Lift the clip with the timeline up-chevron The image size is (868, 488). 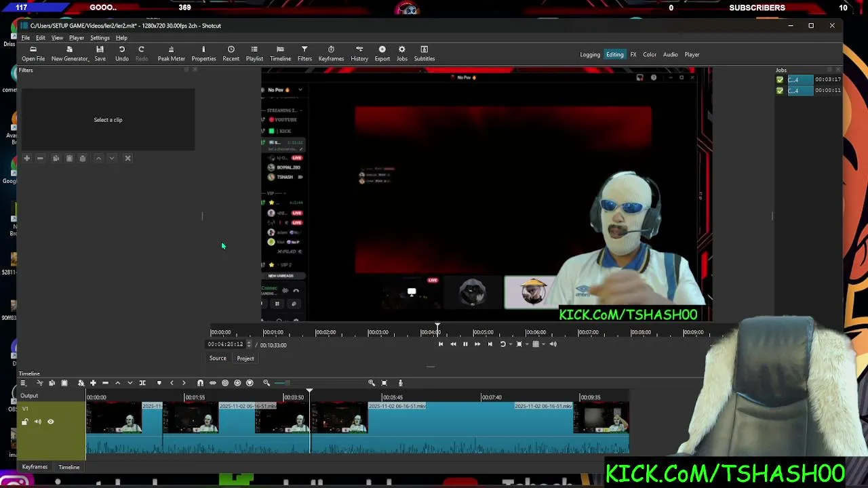tap(117, 383)
